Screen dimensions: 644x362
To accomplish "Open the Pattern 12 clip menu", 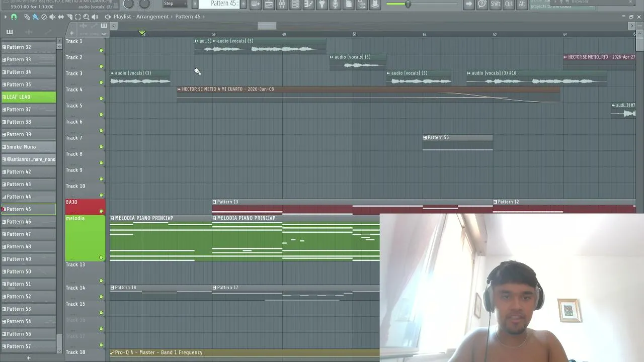I will (496, 202).
